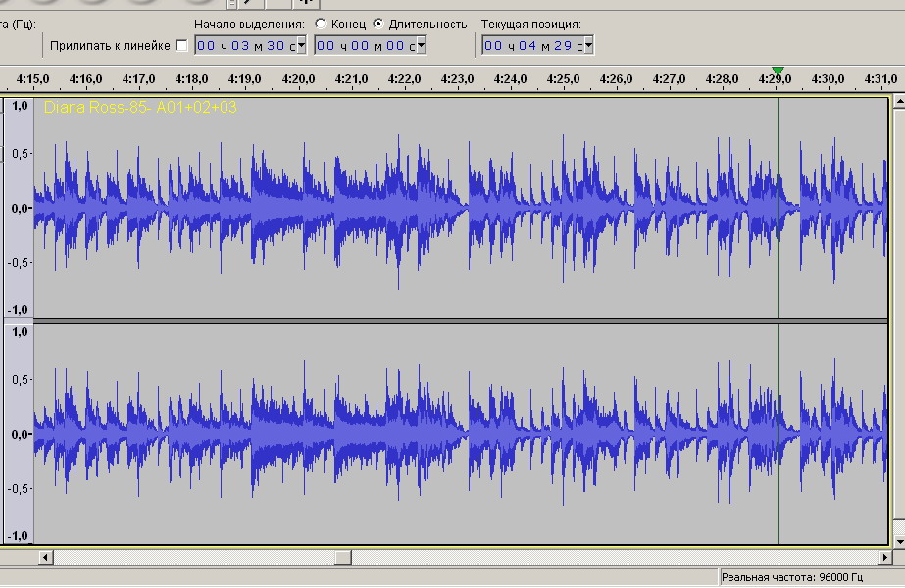The width and height of the screenshot is (905, 588).
Task: Select the seconds digits in the current position field
Action: [563, 46]
